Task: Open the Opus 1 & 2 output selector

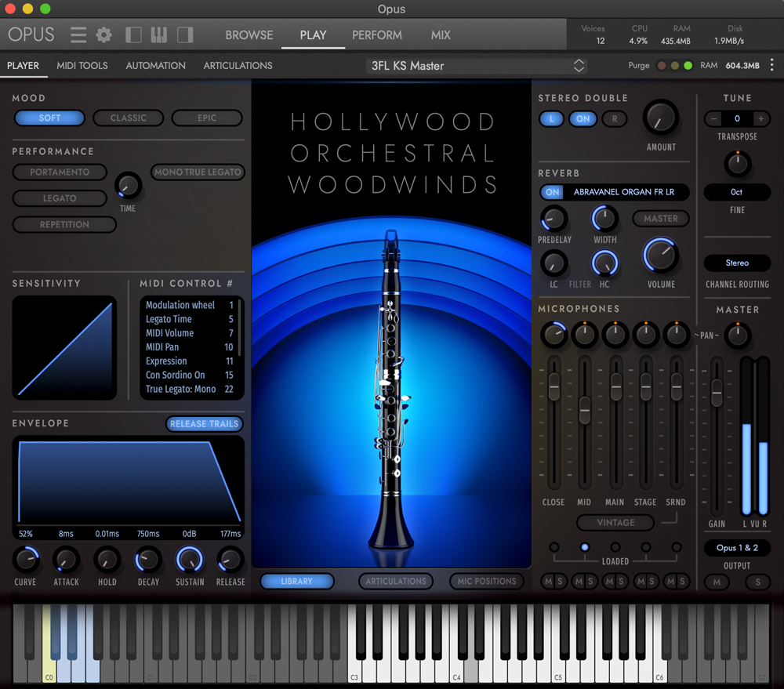Action: (x=737, y=548)
